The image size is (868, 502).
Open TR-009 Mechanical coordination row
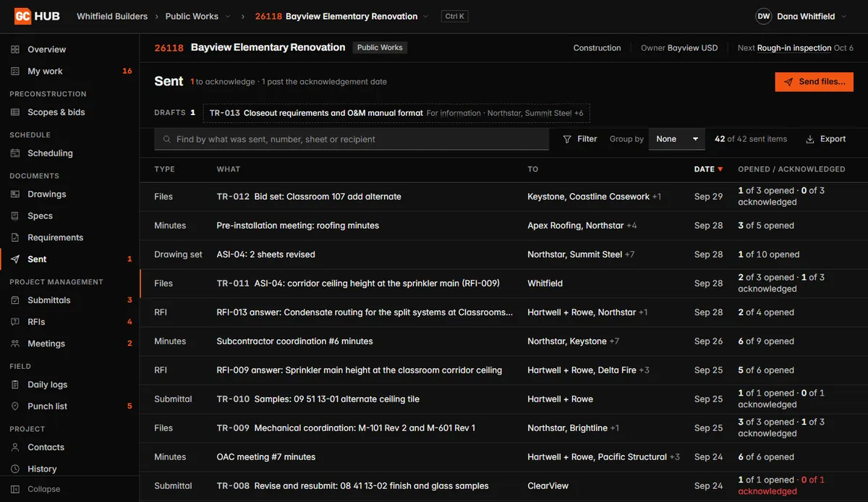(x=503, y=428)
